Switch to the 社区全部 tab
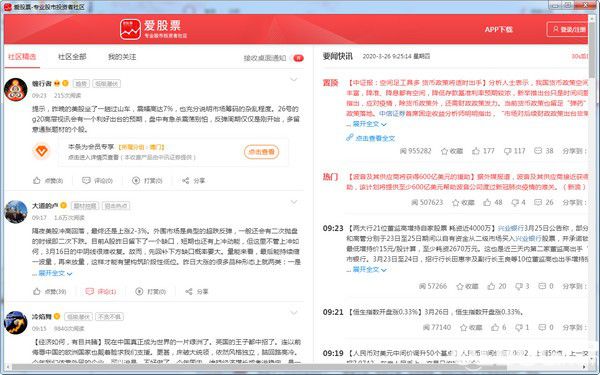This screenshot has width=600, height=375. [x=72, y=57]
